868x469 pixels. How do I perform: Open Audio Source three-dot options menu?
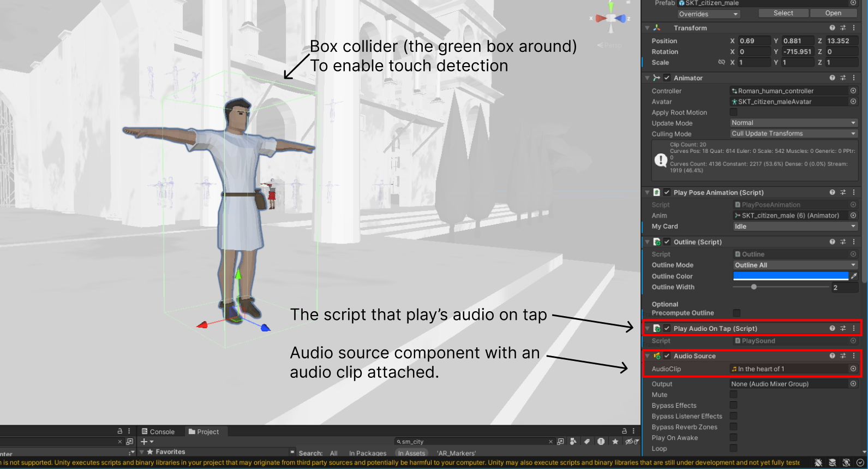854,356
